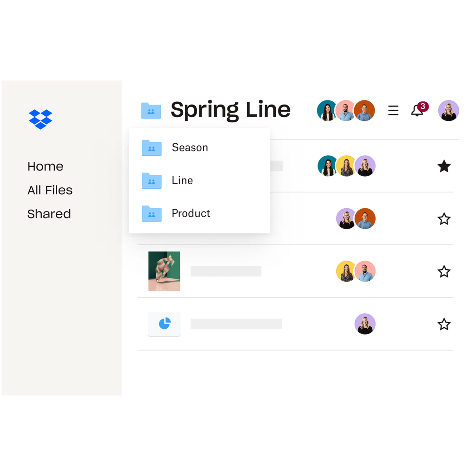This screenshot has height=476, width=476.
Task: Expand the Spring Line folder title dropdown
Action: click(231, 110)
